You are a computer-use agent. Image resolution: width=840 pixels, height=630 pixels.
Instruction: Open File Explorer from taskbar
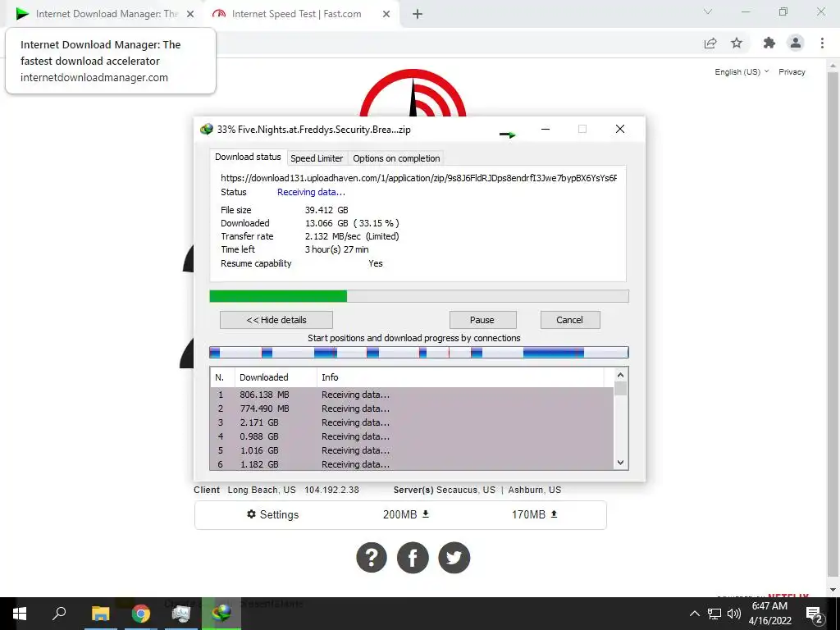pyautogui.click(x=101, y=614)
